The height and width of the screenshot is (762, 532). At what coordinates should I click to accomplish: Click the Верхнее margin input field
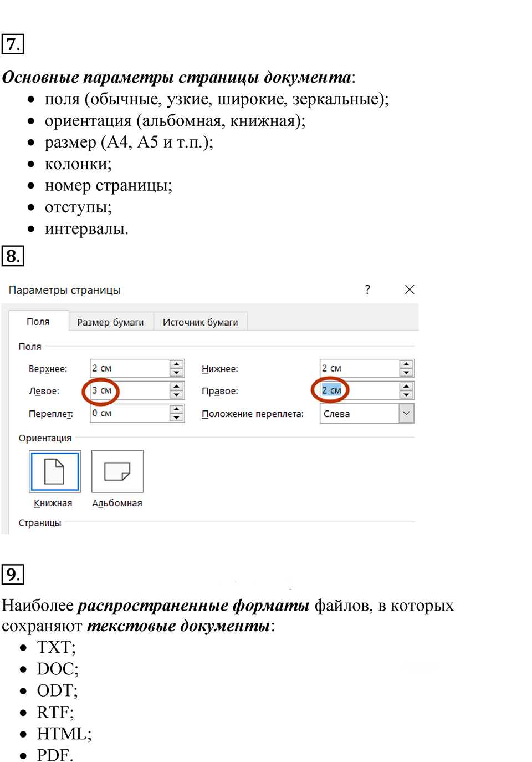(x=130, y=368)
